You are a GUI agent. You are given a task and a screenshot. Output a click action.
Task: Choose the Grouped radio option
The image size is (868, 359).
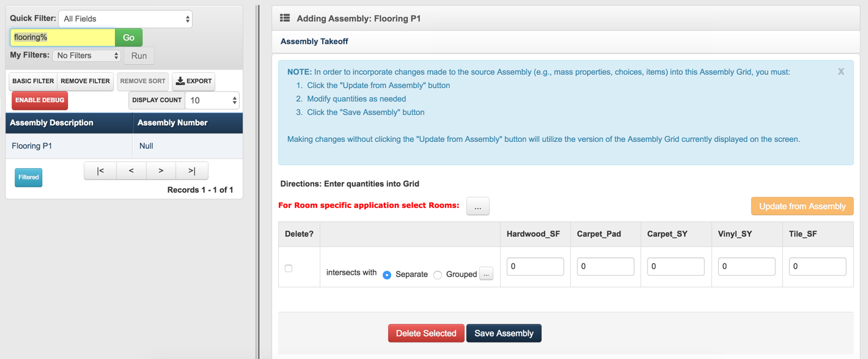[438, 275]
